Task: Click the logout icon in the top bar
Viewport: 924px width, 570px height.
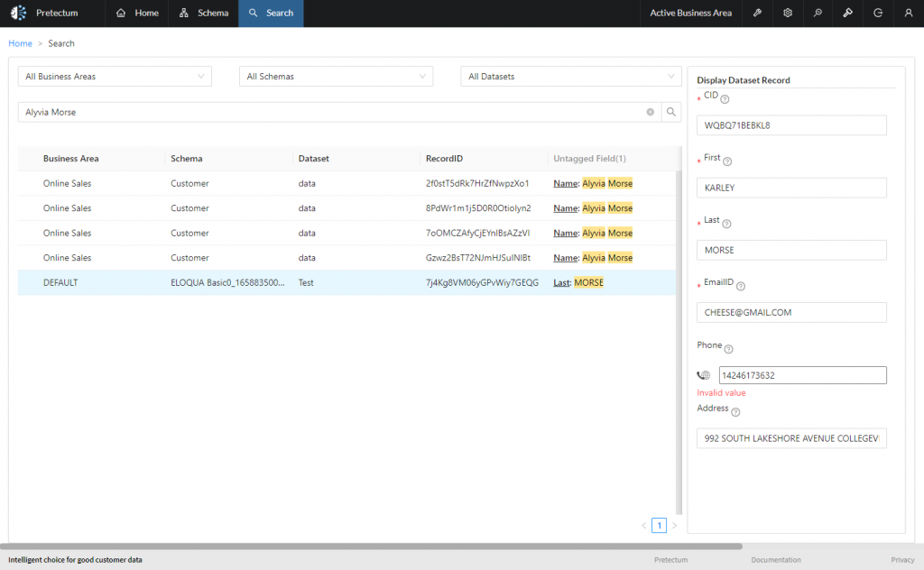Action: click(878, 13)
